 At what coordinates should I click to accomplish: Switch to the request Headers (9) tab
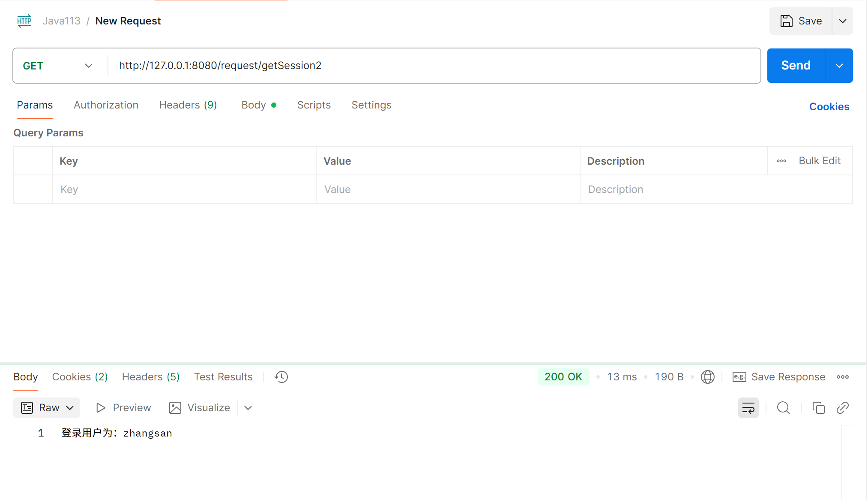[188, 105]
